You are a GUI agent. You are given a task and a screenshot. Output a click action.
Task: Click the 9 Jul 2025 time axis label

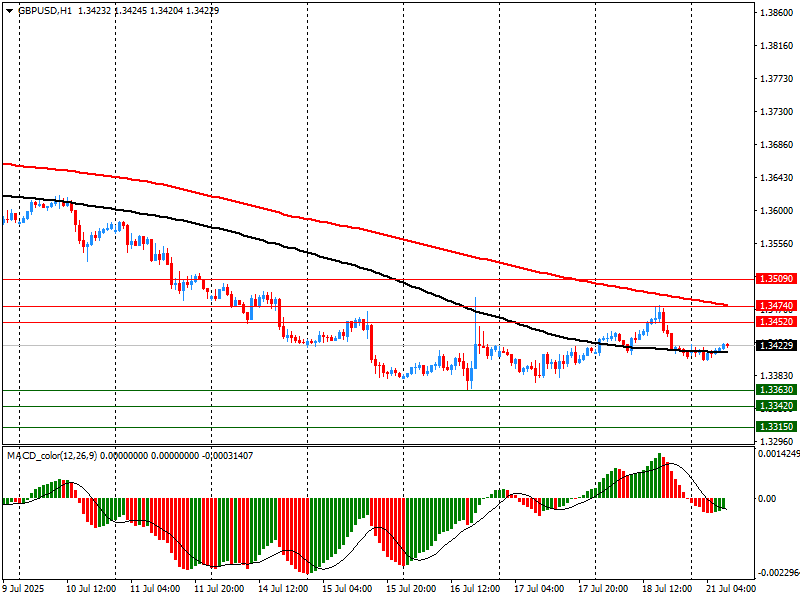pos(23,588)
